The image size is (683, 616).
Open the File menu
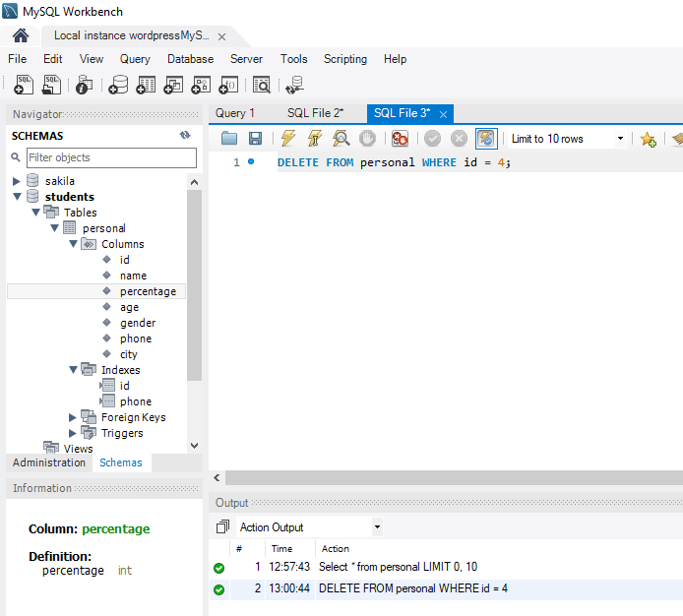point(17,59)
